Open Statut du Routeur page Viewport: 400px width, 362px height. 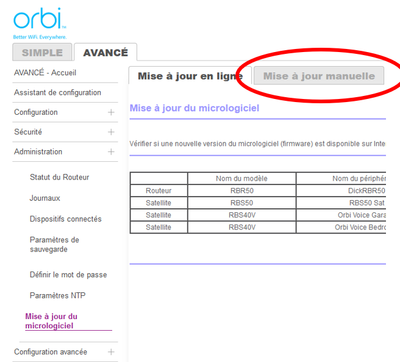59,177
